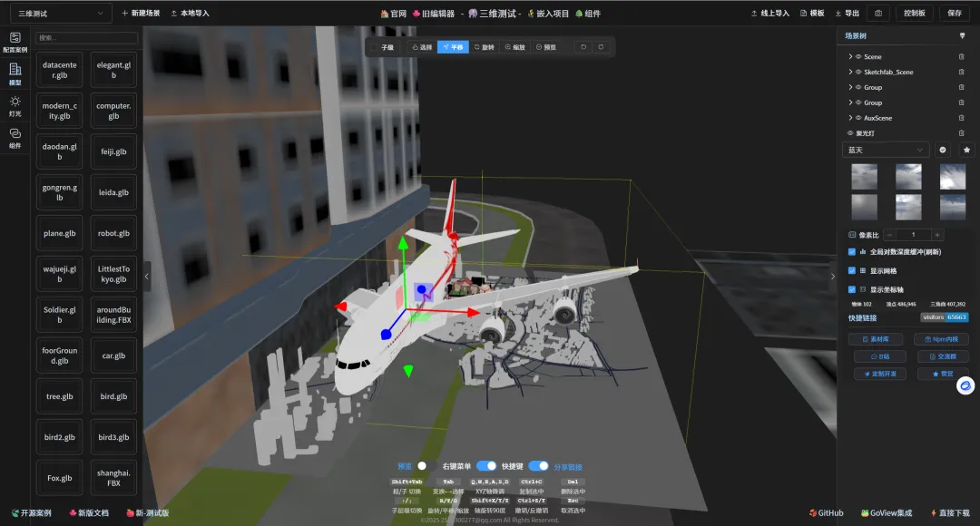Open 嵌入项目 in the header

(x=549, y=13)
